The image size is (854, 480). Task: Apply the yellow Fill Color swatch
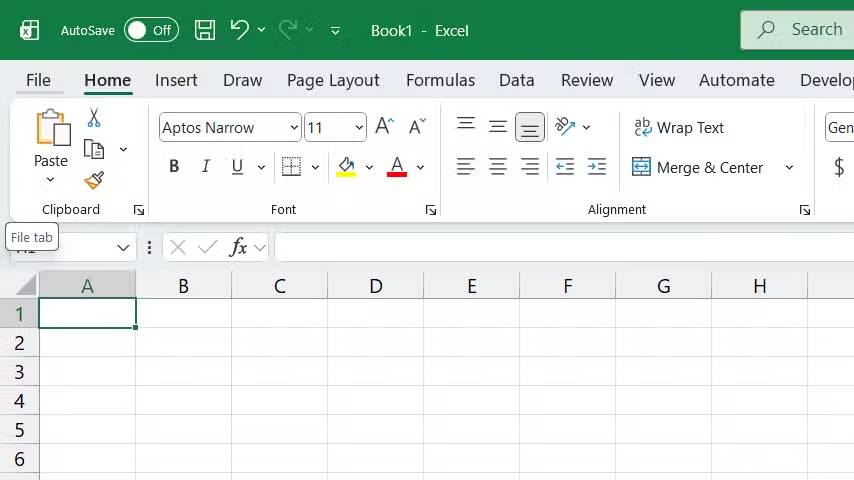pos(346,167)
